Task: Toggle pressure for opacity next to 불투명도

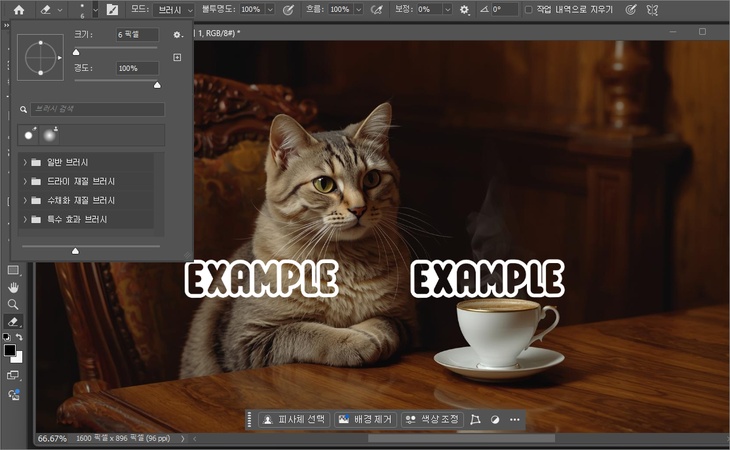Action: pyautogui.click(x=288, y=9)
